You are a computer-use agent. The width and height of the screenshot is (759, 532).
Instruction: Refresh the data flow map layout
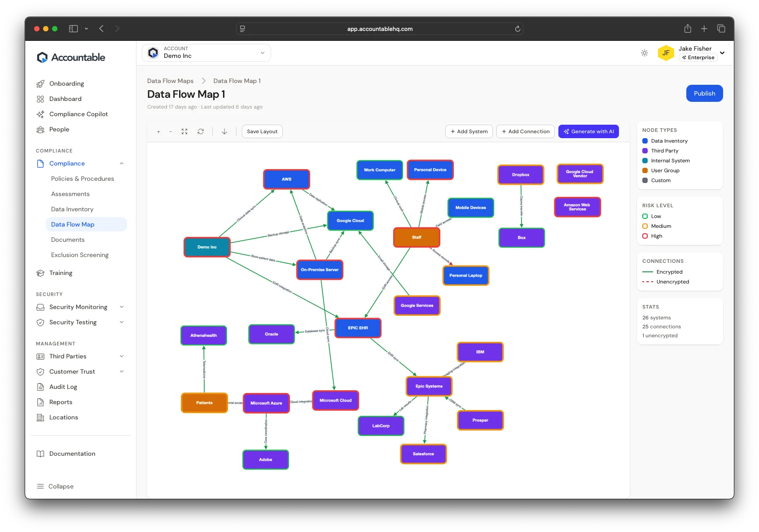[201, 131]
